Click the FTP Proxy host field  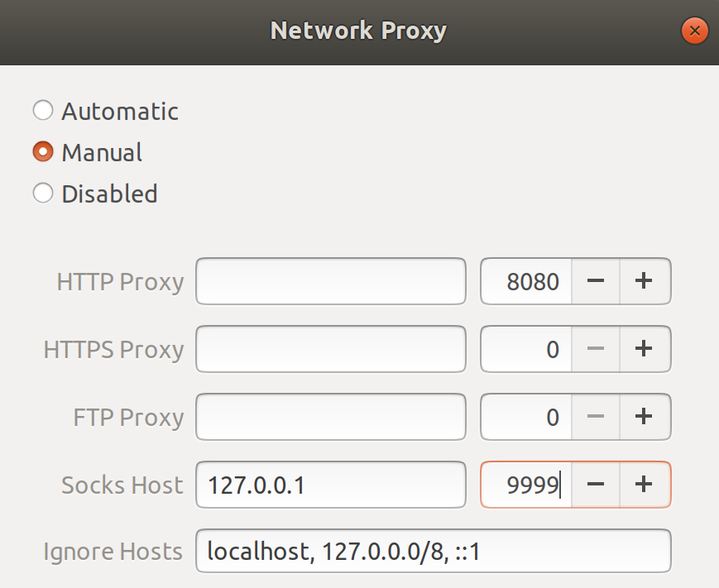click(x=331, y=417)
